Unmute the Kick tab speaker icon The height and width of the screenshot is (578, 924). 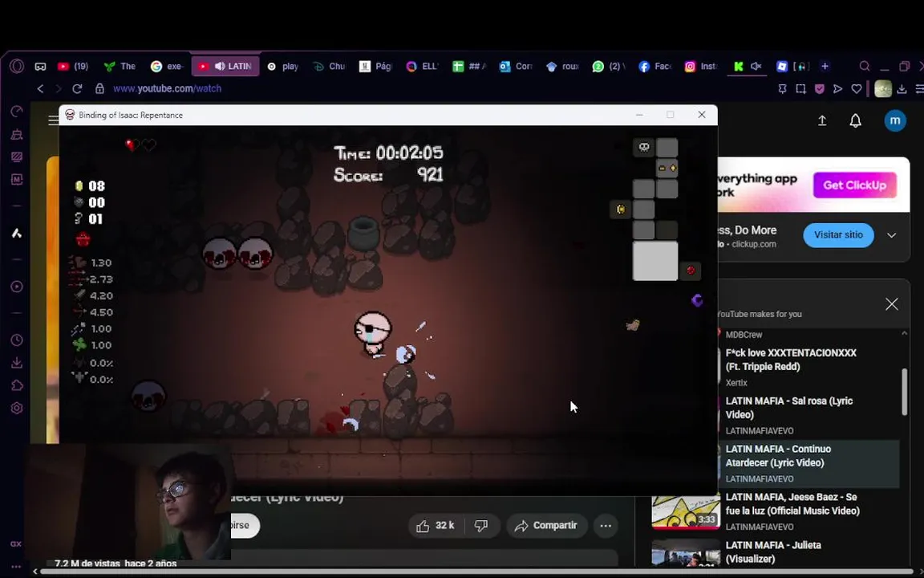(756, 66)
